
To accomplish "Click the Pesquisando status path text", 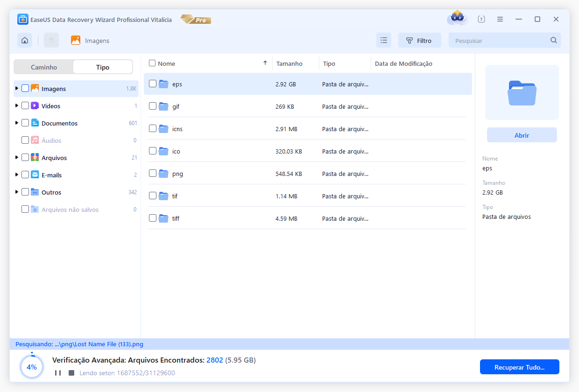I will coord(79,344).
